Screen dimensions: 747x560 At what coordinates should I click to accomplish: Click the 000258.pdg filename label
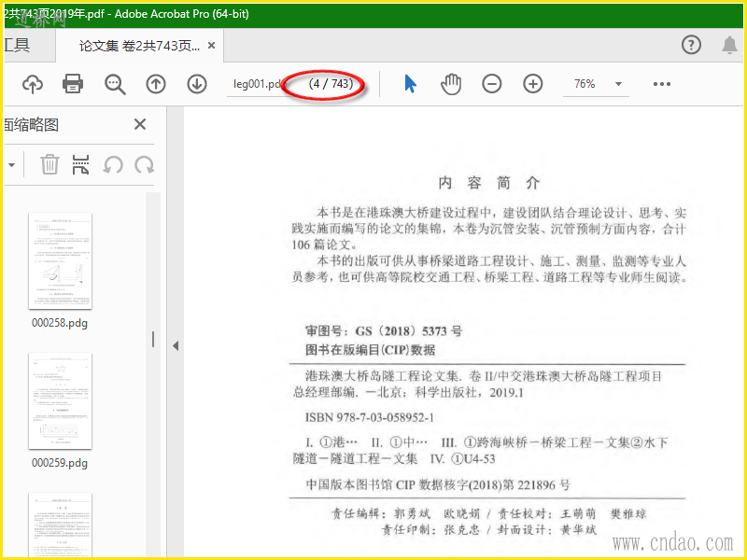60,323
